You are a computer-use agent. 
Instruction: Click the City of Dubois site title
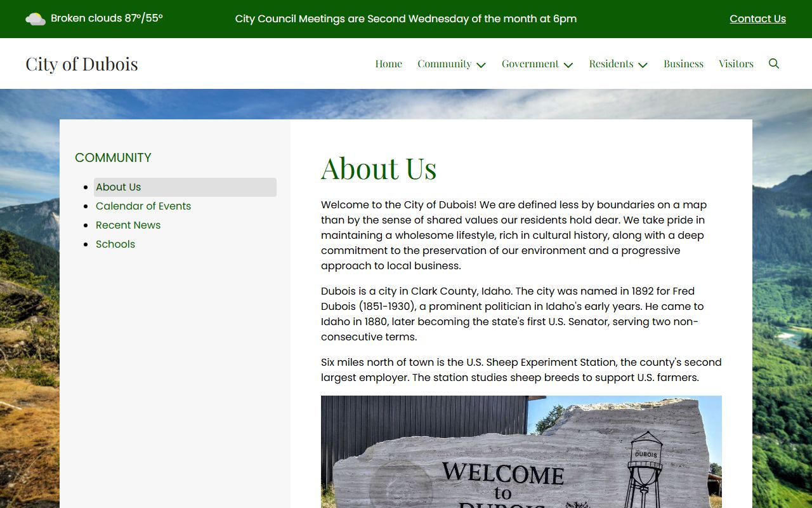(x=82, y=63)
